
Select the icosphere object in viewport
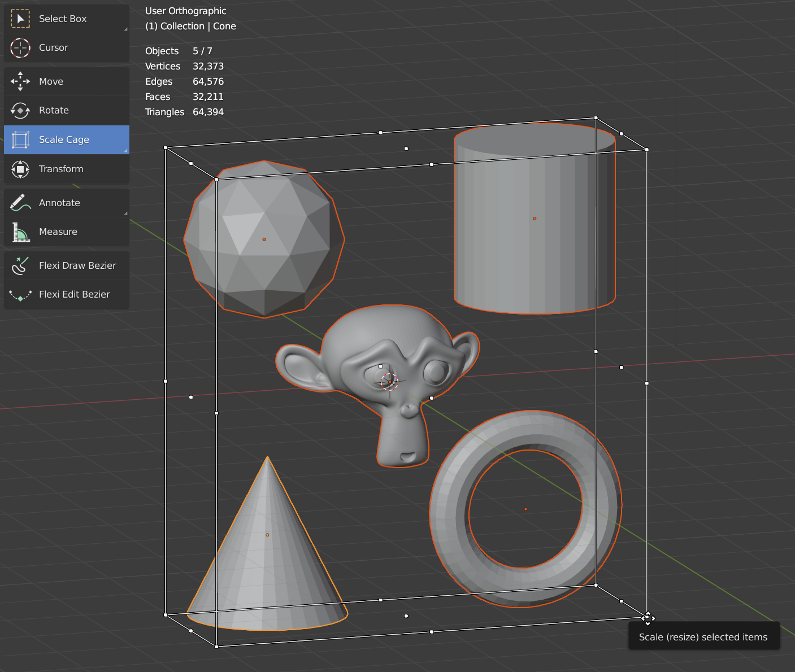point(264,239)
